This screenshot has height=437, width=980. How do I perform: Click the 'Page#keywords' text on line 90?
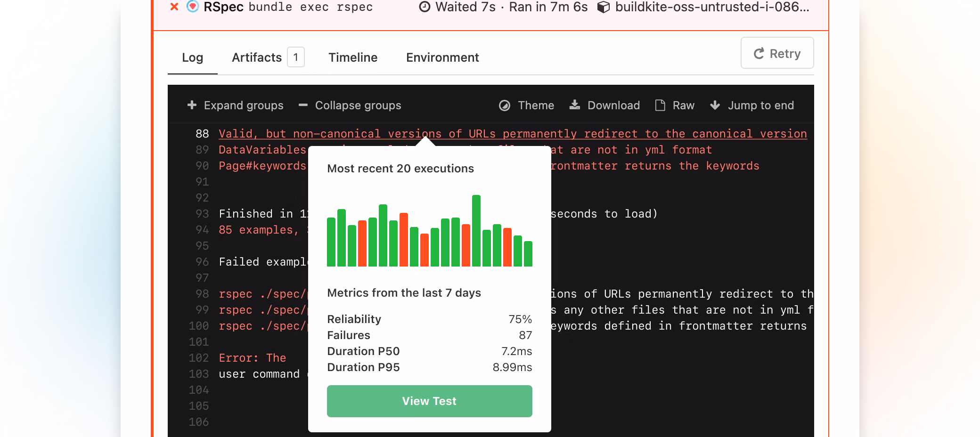click(262, 166)
